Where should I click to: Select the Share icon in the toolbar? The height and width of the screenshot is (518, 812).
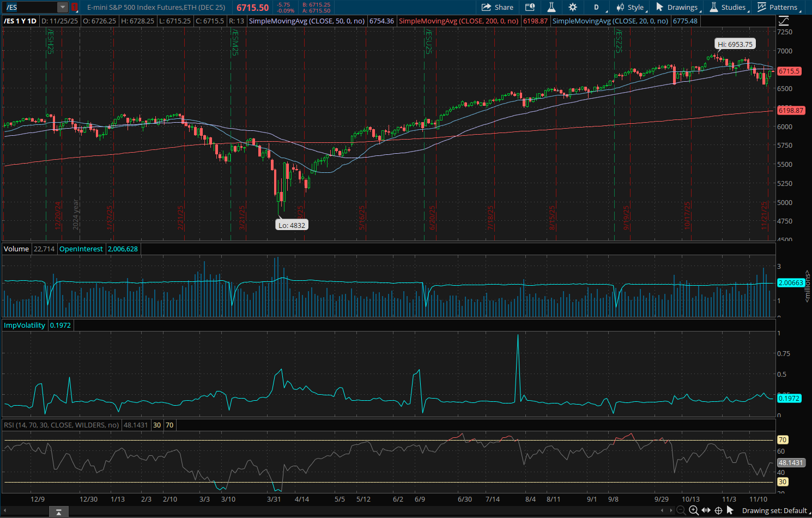click(x=497, y=7)
